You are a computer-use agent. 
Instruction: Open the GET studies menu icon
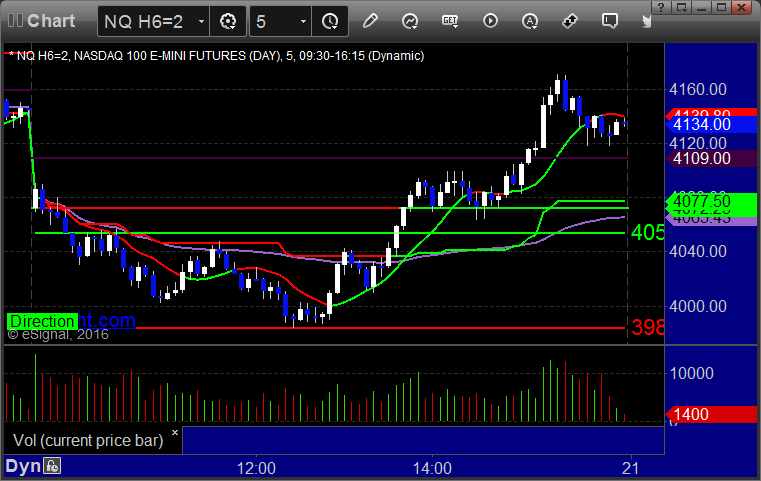[x=450, y=21]
